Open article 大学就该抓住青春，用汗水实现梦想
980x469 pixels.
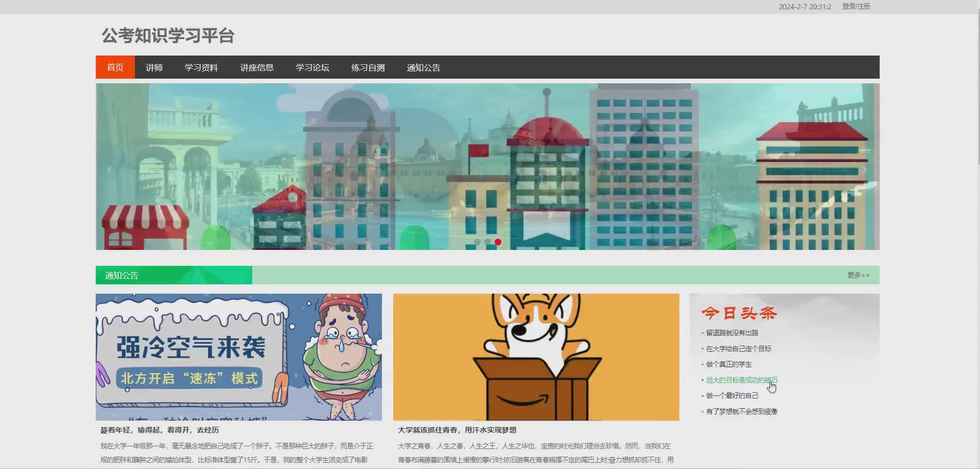(x=458, y=430)
